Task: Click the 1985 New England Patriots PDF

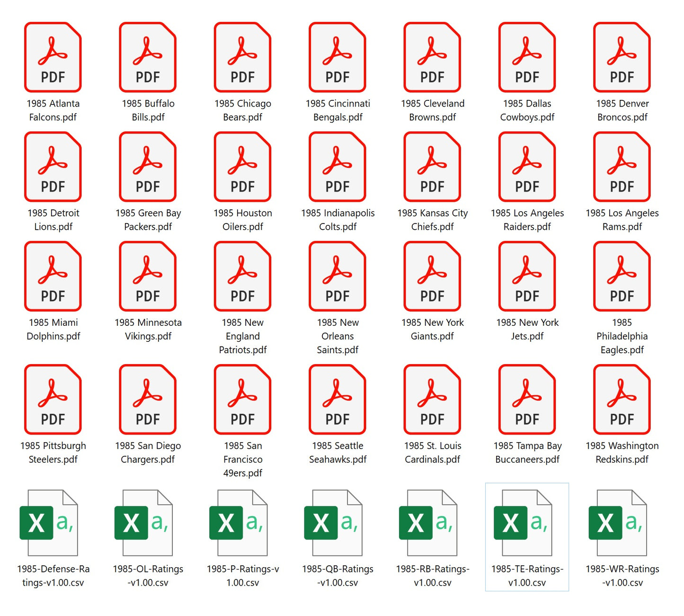Action: point(242,276)
